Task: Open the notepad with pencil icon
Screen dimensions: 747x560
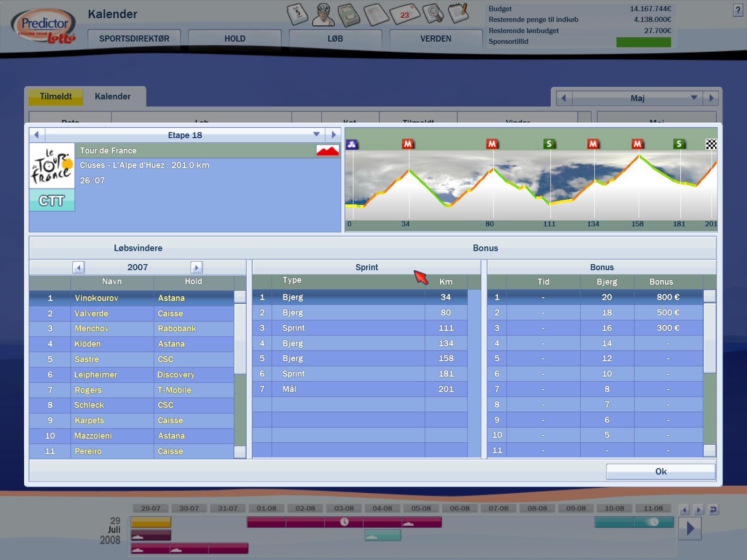Action: 458,14
